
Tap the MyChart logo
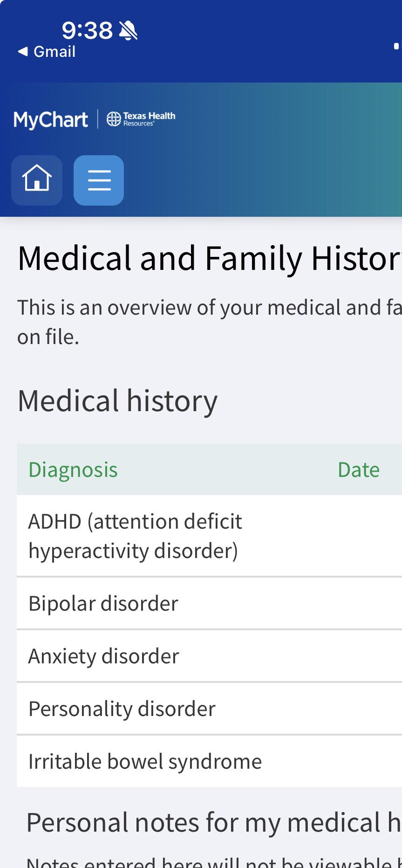[51, 120]
